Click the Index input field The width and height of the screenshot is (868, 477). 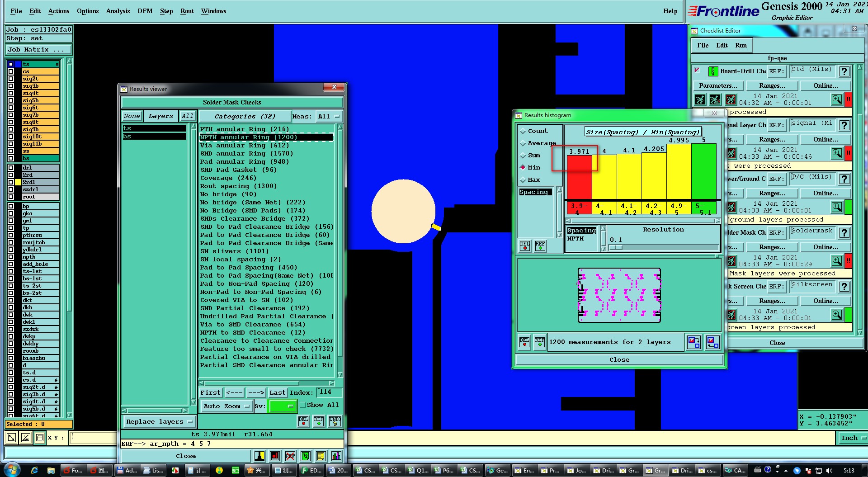[329, 392]
